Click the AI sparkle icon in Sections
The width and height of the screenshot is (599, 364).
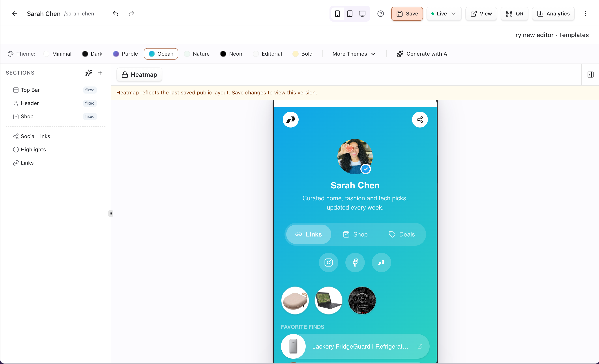click(88, 73)
